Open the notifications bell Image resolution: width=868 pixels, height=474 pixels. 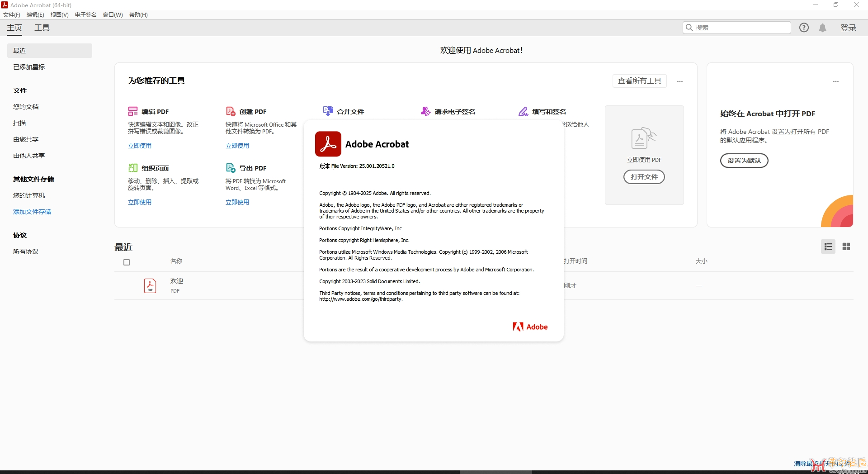click(x=822, y=28)
